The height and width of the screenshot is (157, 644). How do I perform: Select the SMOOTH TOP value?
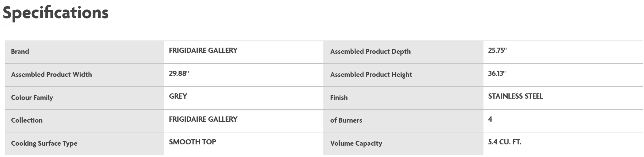click(192, 142)
